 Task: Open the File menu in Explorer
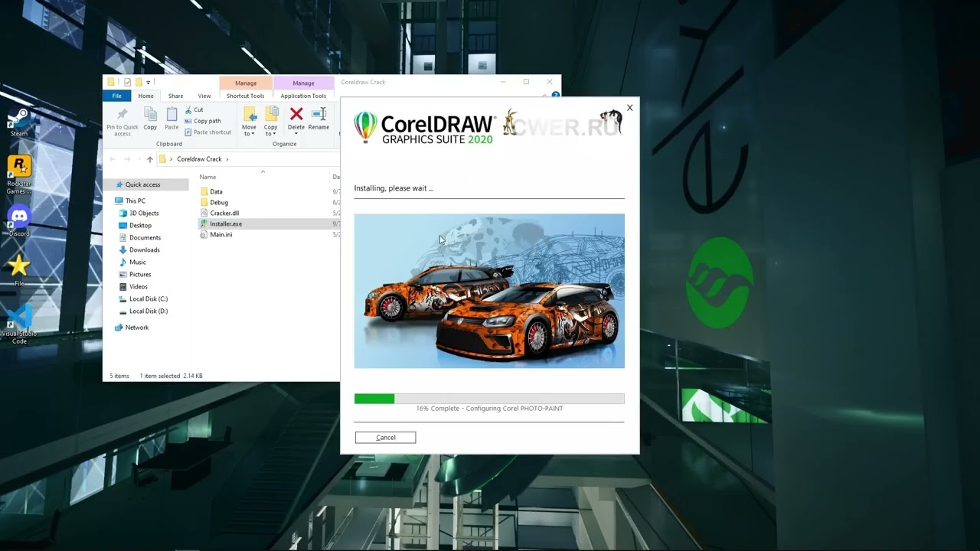pos(116,96)
